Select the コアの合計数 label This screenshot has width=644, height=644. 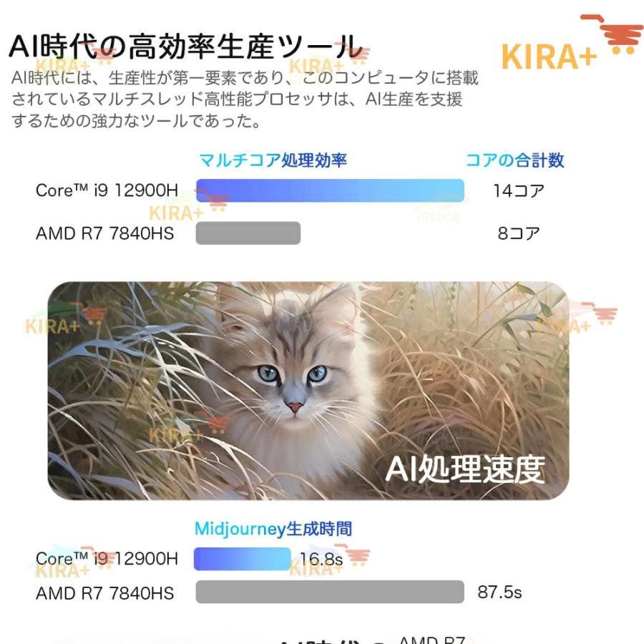click(x=514, y=160)
